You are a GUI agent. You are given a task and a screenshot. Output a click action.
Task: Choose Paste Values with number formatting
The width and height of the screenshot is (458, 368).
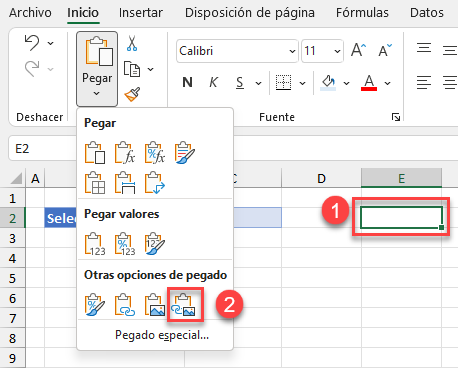(x=125, y=244)
